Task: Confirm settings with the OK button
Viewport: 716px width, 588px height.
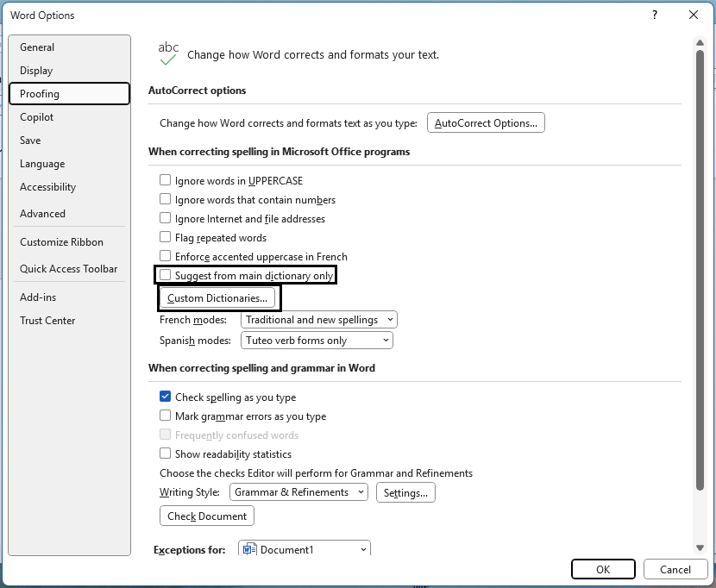Action: [x=603, y=569]
